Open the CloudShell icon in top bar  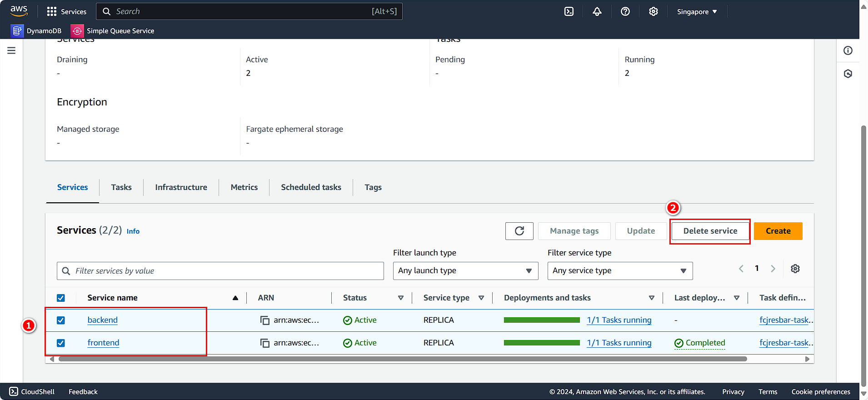click(569, 11)
